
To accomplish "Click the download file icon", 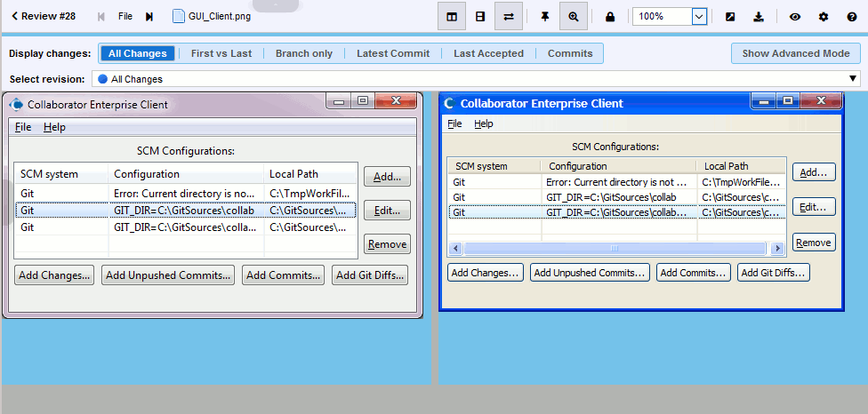I will [759, 16].
